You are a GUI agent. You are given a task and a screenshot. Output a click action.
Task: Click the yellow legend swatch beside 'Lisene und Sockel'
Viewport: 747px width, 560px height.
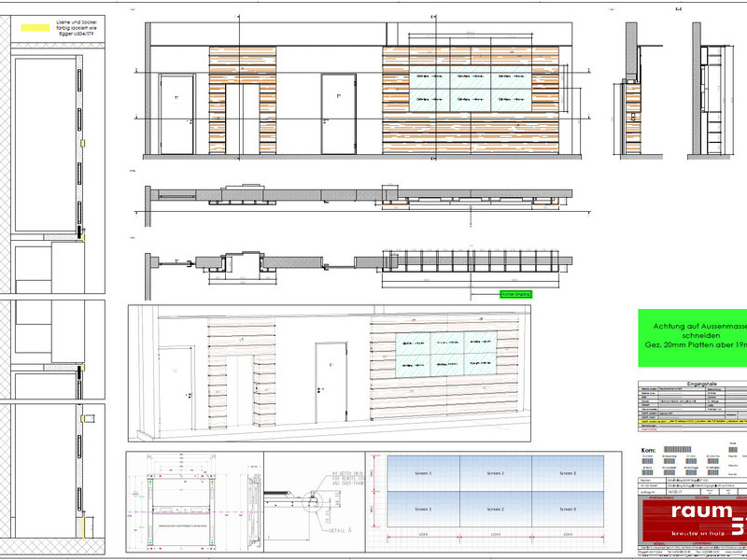click(35, 28)
